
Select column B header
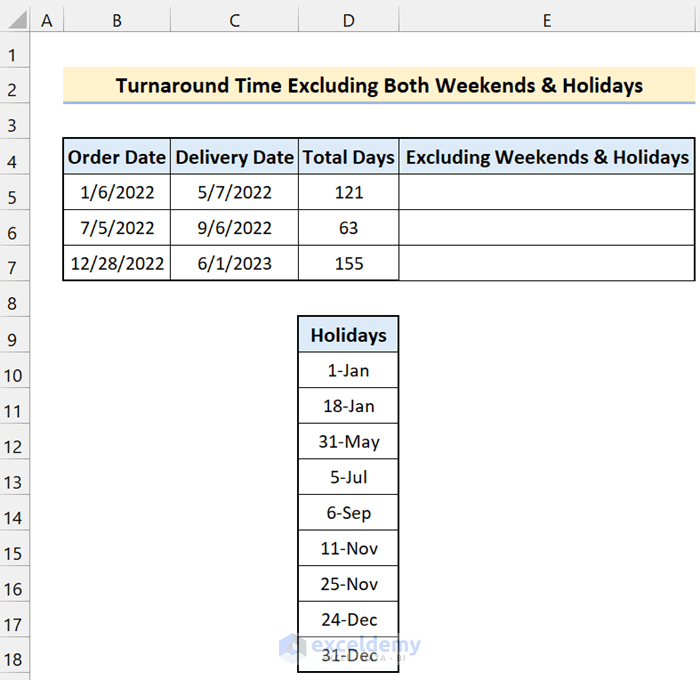click(x=117, y=21)
